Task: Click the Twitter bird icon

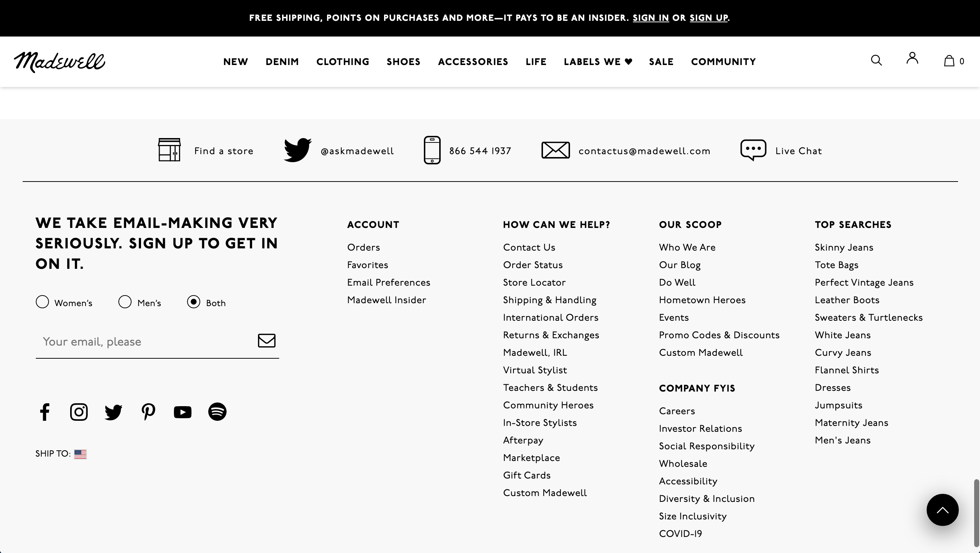Action: click(114, 412)
